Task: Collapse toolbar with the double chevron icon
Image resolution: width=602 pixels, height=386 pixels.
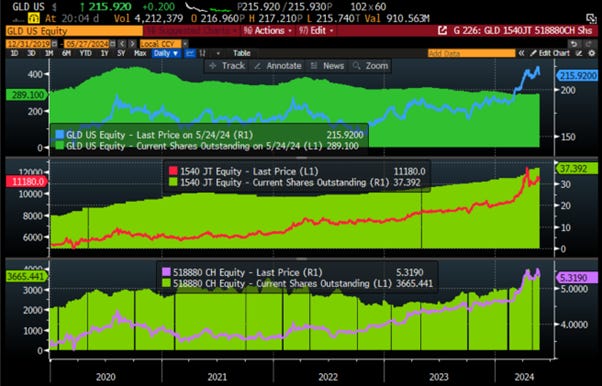Action: tap(521, 53)
